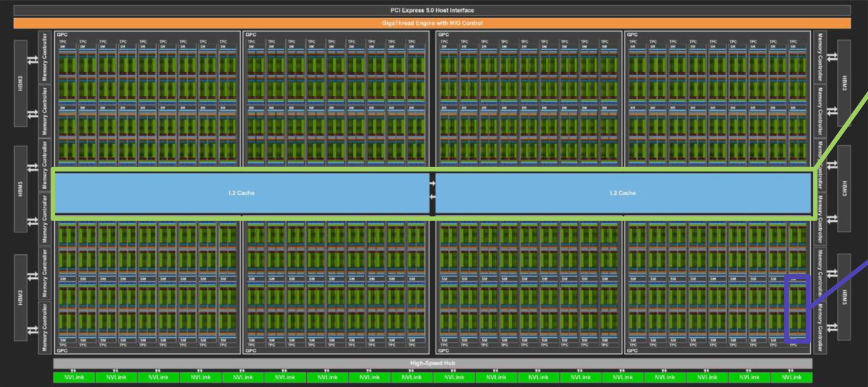This screenshot has height=387, width=868.
Task: Select the right L2 Cache block
Action: tap(622, 193)
